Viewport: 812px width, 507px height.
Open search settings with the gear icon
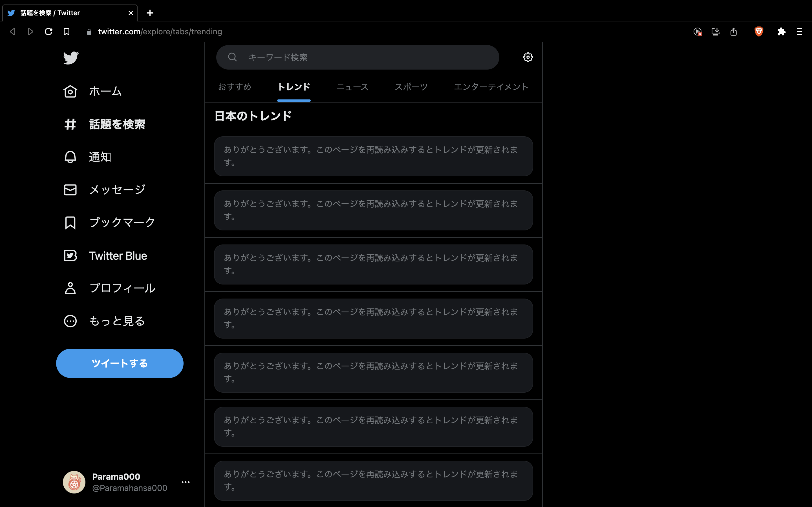click(528, 57)
